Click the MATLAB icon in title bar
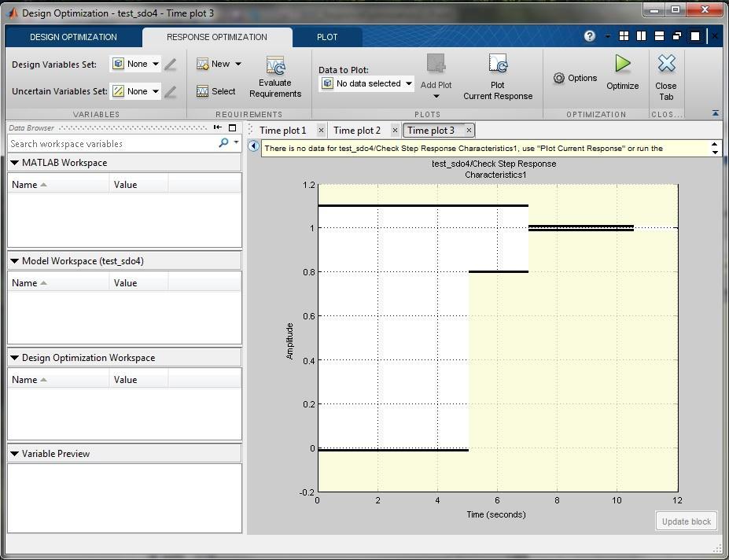The height and width of the screenshot is (560, 729). [x=12, y=13]
